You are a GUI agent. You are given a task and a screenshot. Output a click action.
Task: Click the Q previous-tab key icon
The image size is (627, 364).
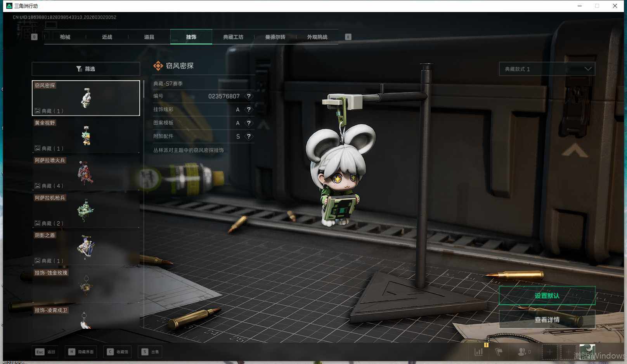pyautogui.click(x=34, y=37)
